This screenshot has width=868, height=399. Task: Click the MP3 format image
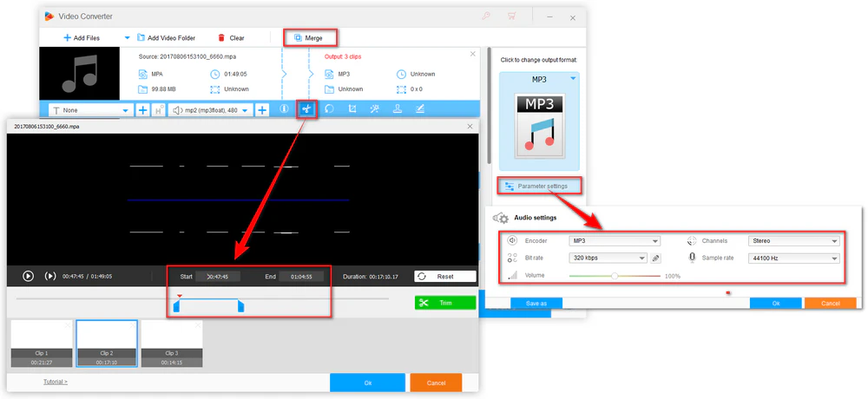539,126
